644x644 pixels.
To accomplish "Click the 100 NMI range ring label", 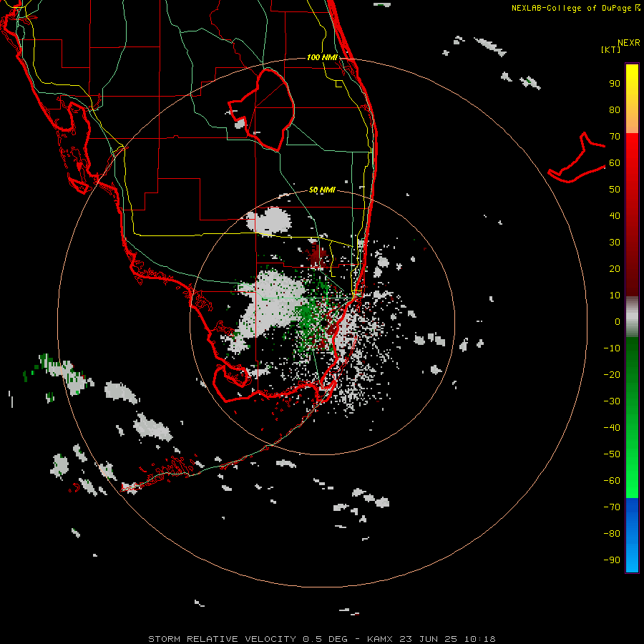I will (x=322, y=57).
